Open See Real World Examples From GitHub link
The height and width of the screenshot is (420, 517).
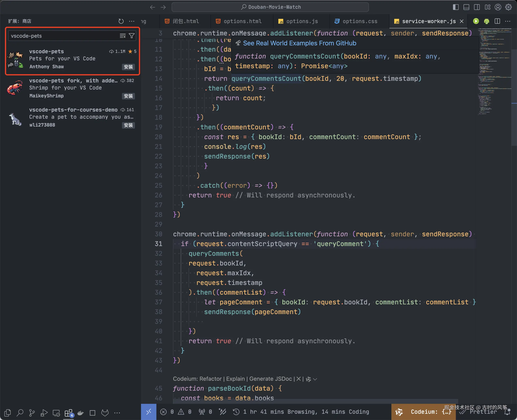299,43
